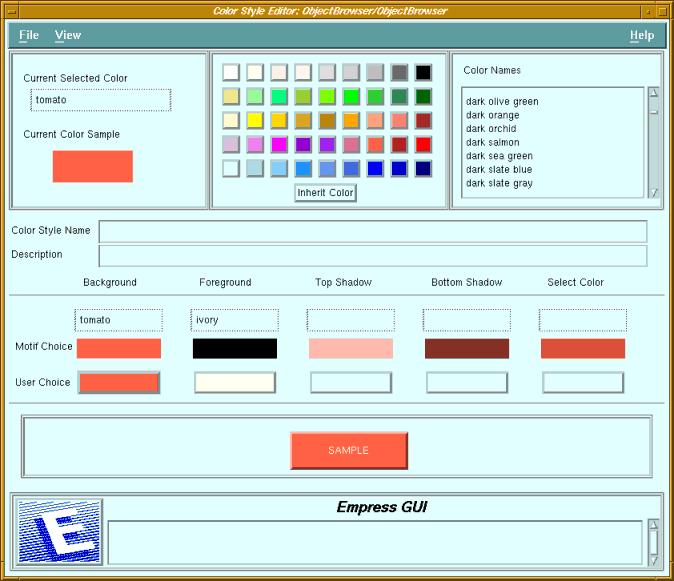Choose the bright red swatch ending the purple row
The image size is (674, 581).
click(x=423, y=145)
